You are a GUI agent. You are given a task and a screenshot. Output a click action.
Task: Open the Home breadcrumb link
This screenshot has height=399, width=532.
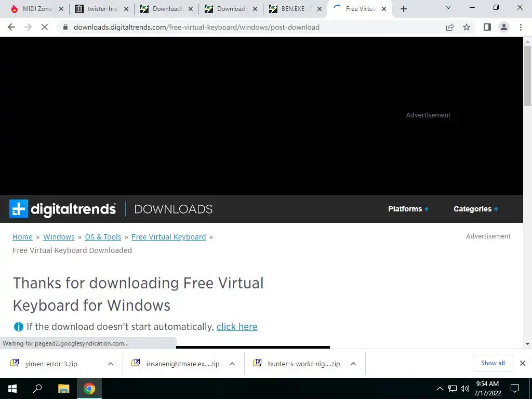(x=22, y=237)
